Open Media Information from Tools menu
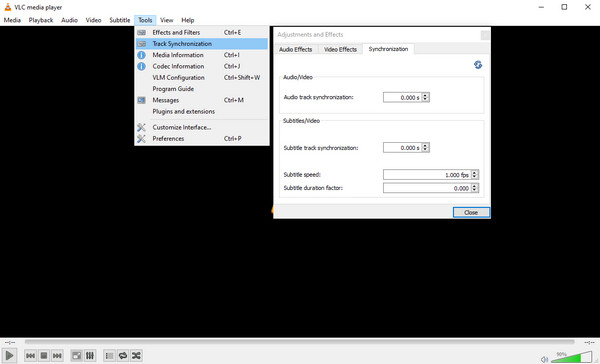This screenshot has width=600, height=364. coord(202,55)
